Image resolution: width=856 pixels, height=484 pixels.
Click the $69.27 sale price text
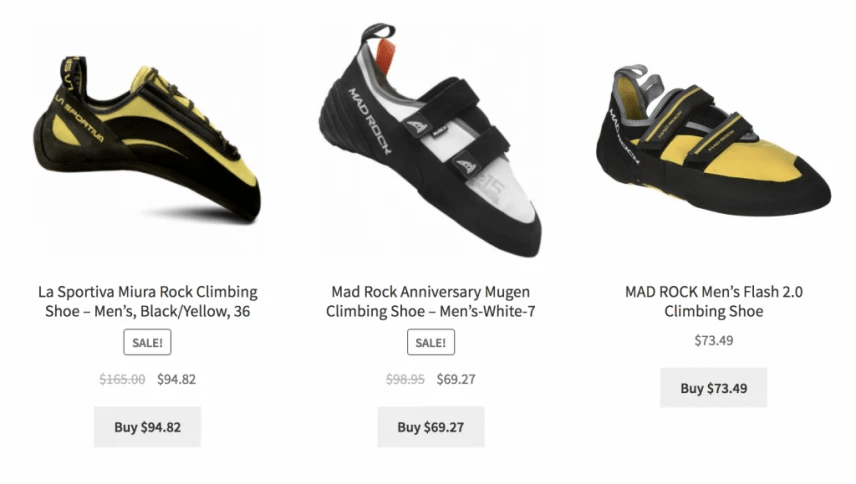click(x=456, y=379)
